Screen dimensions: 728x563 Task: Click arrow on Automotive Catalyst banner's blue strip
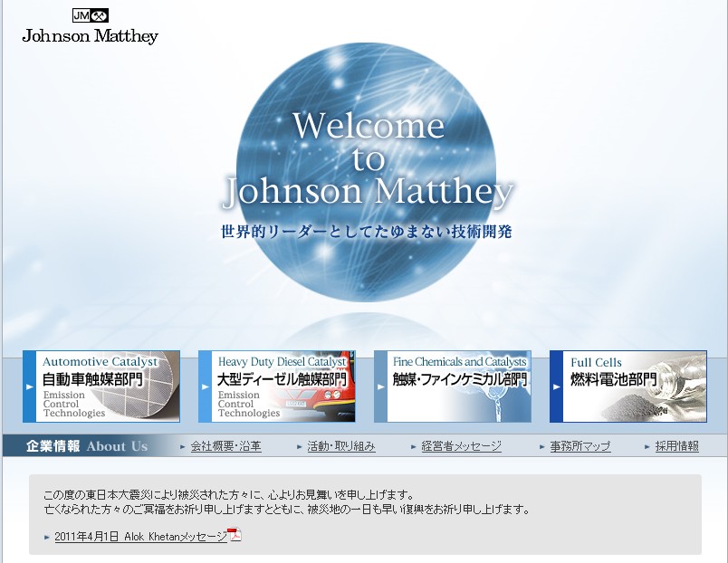(29, 387)
